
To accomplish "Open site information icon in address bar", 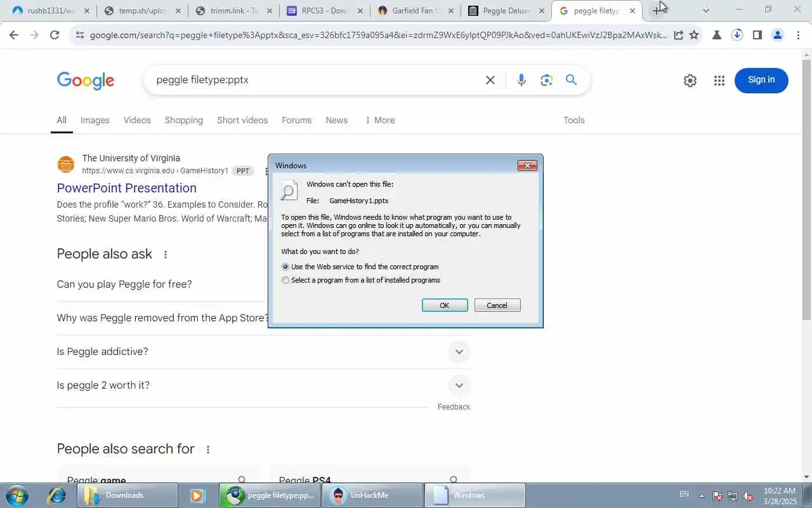I will coord(79,35).
